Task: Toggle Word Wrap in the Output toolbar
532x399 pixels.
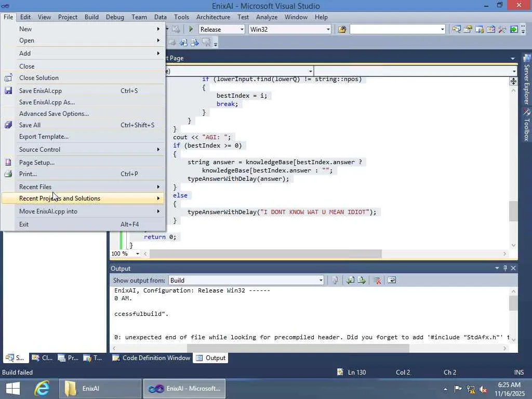Action: coord(392,281)
